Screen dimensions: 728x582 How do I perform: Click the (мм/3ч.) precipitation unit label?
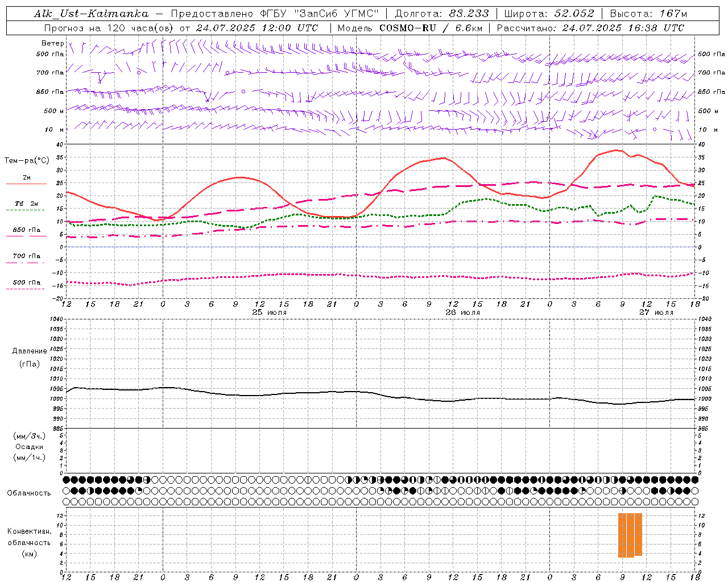(30, 436)
